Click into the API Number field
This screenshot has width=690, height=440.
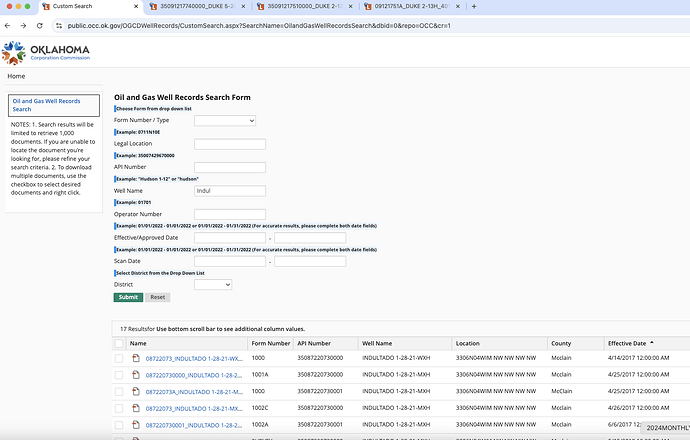point(230,167)
